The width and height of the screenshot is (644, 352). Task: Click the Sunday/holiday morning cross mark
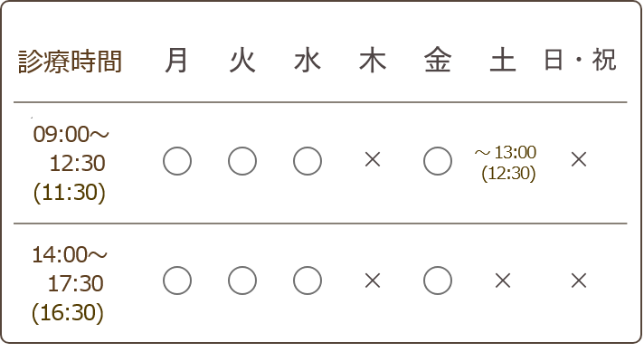pyautogui.click(x=579, y=159)
